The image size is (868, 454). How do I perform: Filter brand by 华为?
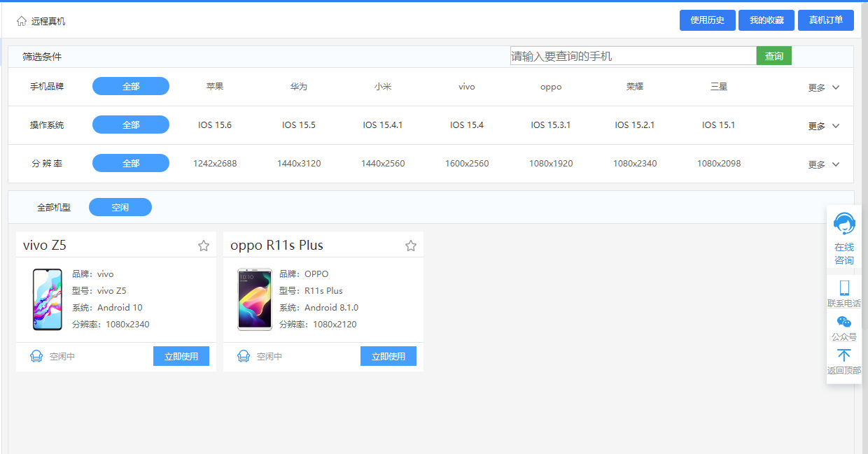coord(299,87)
